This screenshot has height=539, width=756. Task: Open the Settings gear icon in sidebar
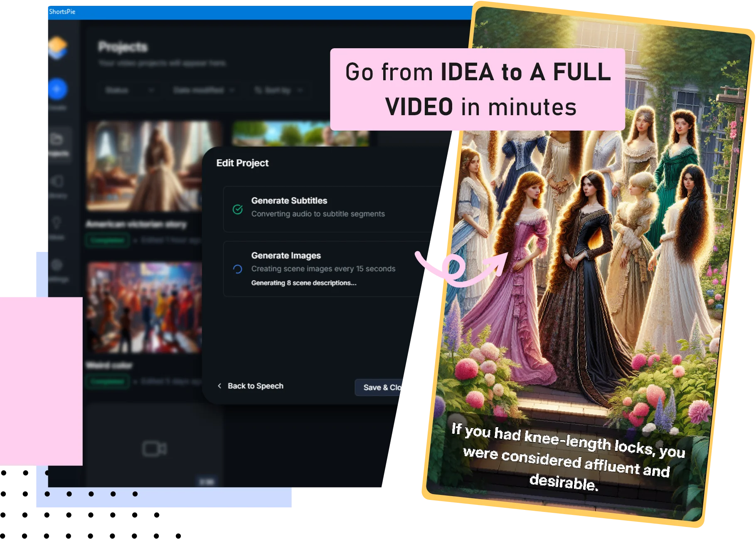(x=57, y=265)
